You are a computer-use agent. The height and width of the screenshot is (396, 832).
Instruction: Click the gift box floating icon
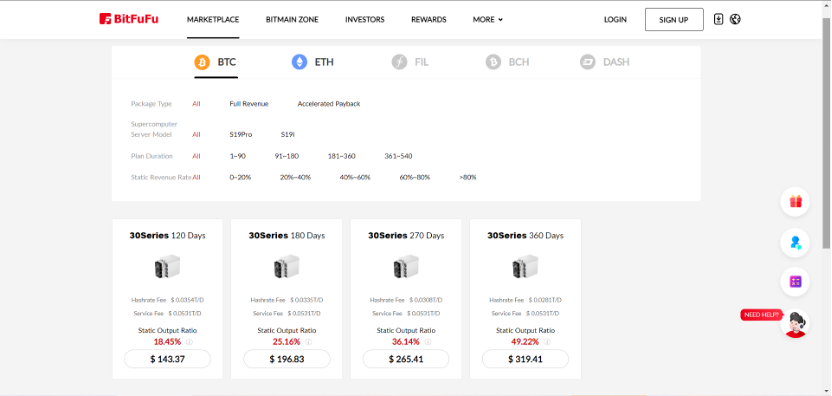coord(795,202)
